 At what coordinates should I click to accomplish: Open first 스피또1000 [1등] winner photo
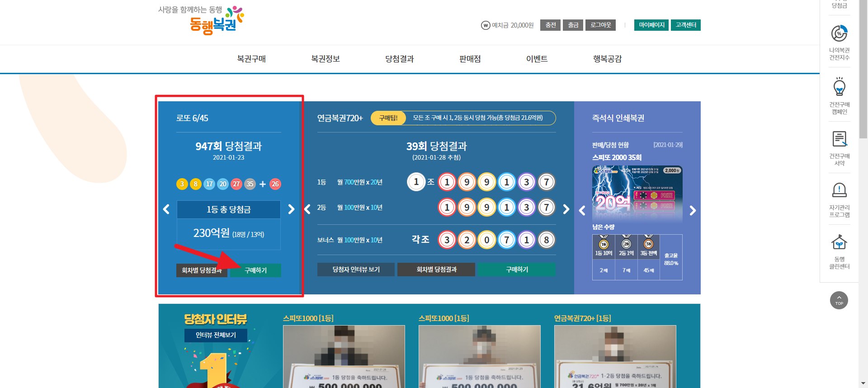344,356
